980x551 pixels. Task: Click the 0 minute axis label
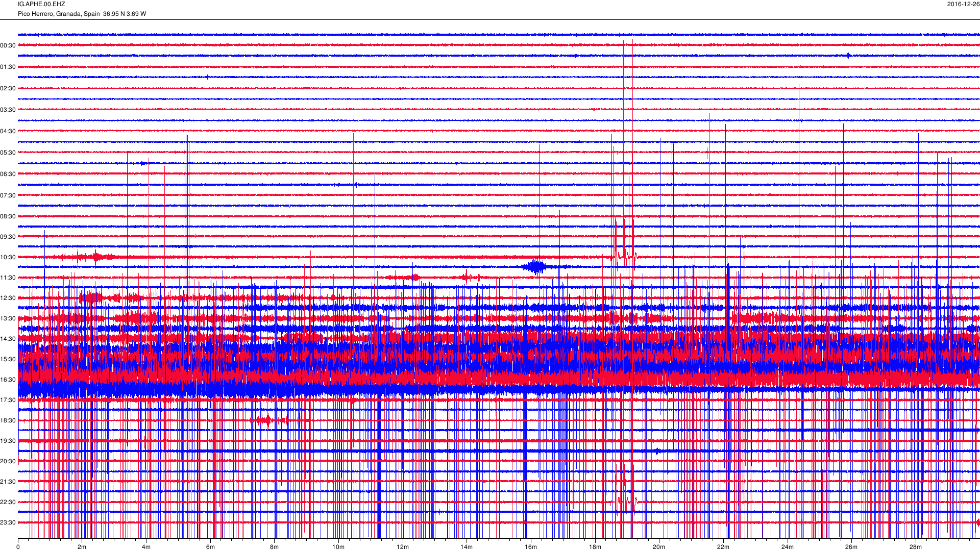tap(18, 547)
